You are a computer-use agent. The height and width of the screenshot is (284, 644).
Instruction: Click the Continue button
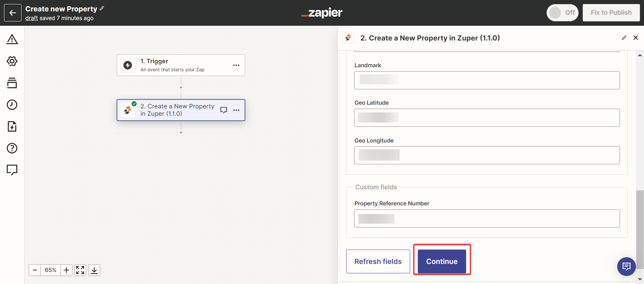pos(442,261)
